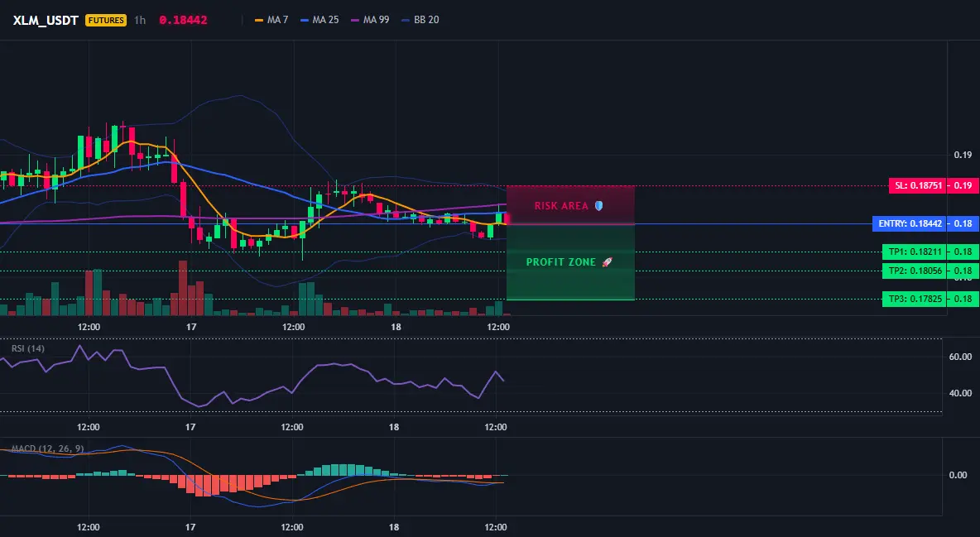Click the shield icon in Risk Area
The image size is (980, 537).
(598, 206)
